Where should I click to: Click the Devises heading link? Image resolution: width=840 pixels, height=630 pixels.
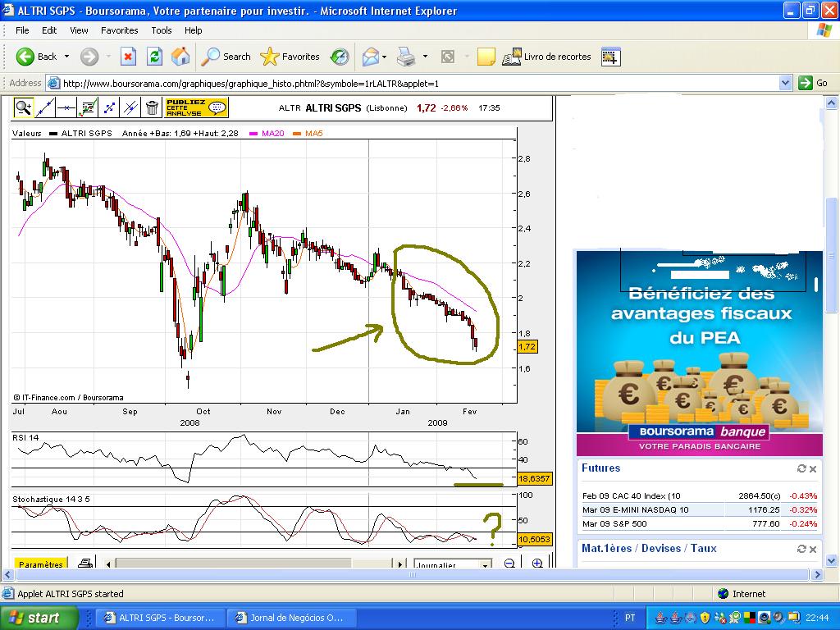661,548
